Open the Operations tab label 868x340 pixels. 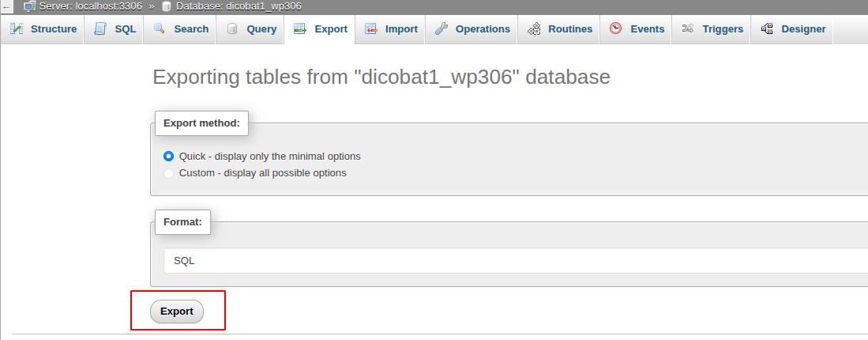(x=483, y=28)
